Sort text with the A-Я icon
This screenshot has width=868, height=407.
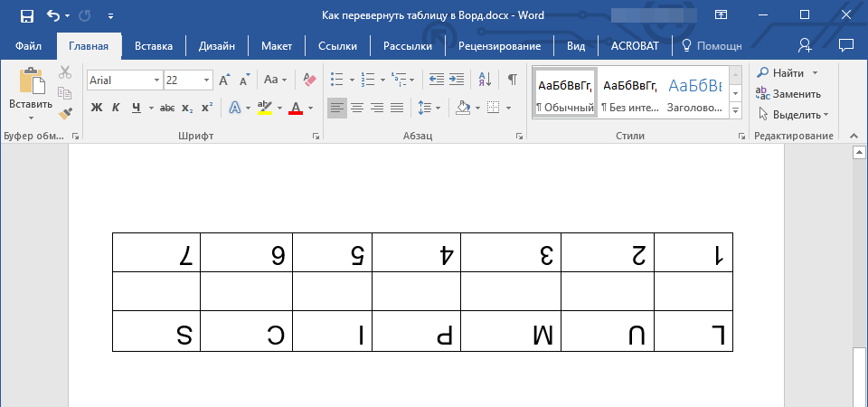tap(485, 80)
